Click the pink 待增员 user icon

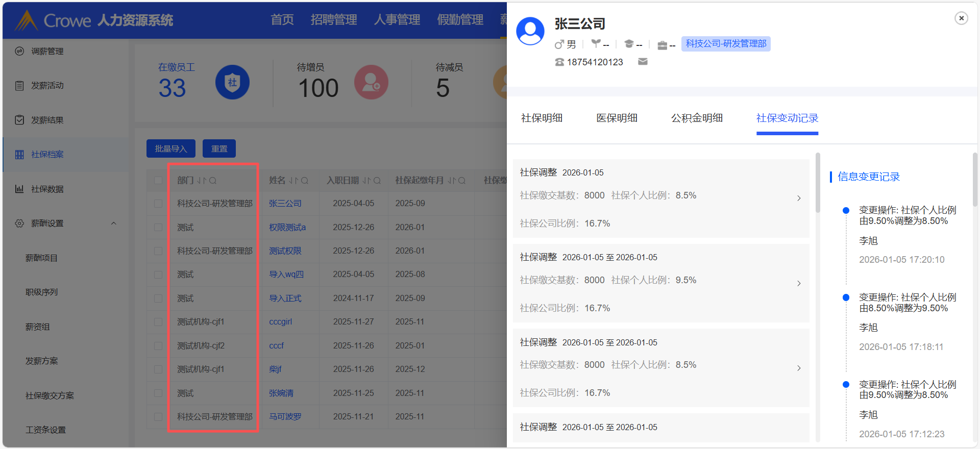371,82
